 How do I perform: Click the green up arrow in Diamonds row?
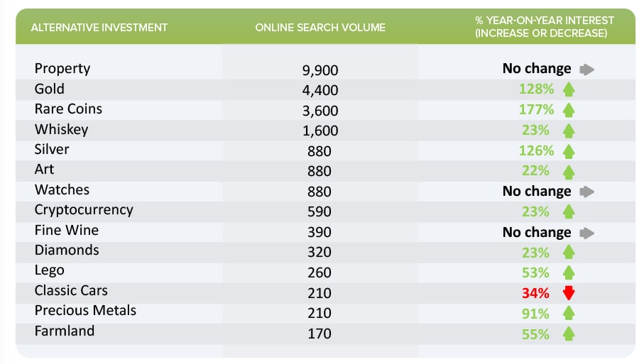click(569, 252)
